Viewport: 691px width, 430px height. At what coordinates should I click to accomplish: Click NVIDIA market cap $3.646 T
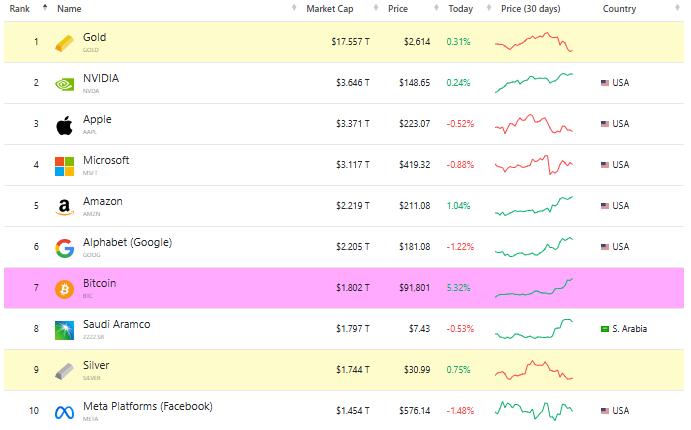click(x=353, y=83)
